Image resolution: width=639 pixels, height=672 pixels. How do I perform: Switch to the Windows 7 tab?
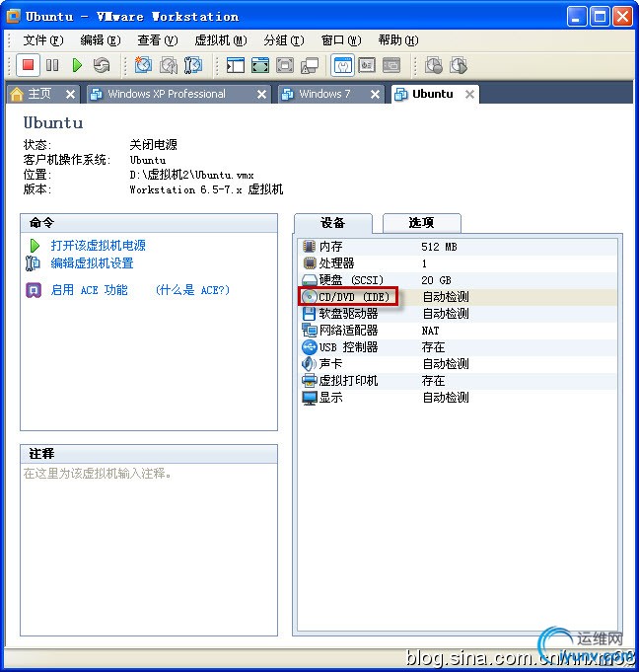pos(324,94)
